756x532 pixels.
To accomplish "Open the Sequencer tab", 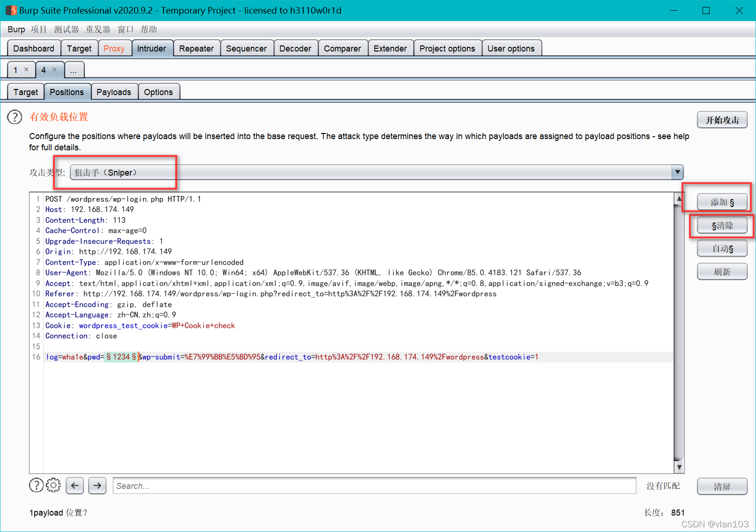I will point(247,49).
